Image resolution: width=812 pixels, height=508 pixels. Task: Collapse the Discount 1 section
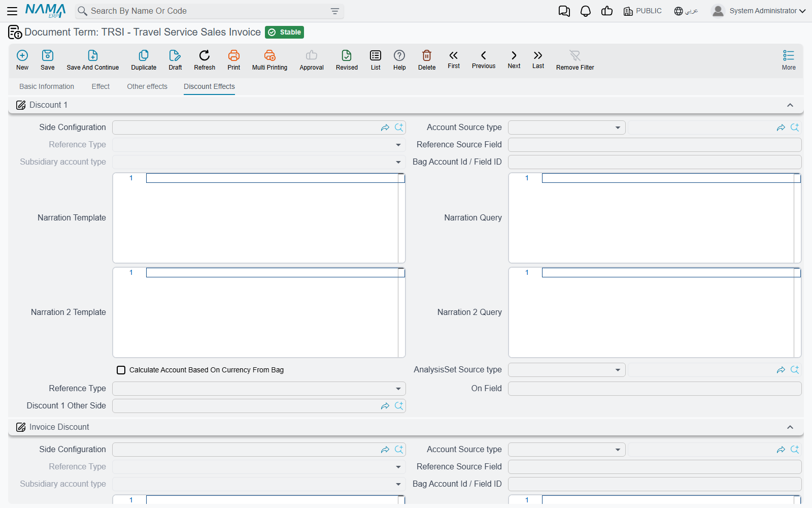pyautogui.click(x=790, y=105)
